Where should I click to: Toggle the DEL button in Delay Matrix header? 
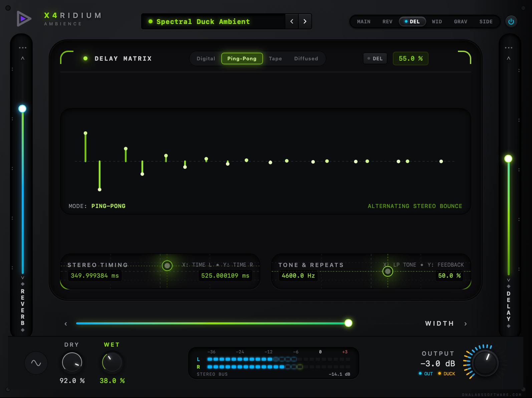click(375, 58)
